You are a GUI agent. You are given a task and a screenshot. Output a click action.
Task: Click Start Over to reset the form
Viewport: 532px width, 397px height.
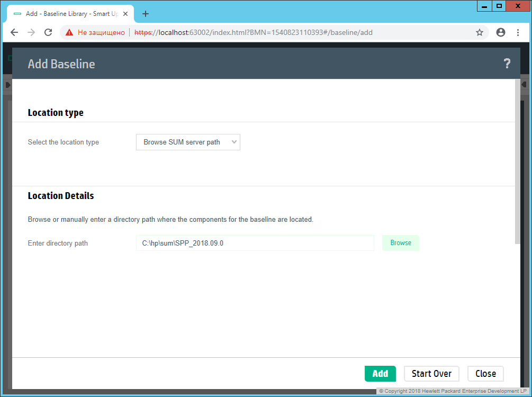[432, 374]
